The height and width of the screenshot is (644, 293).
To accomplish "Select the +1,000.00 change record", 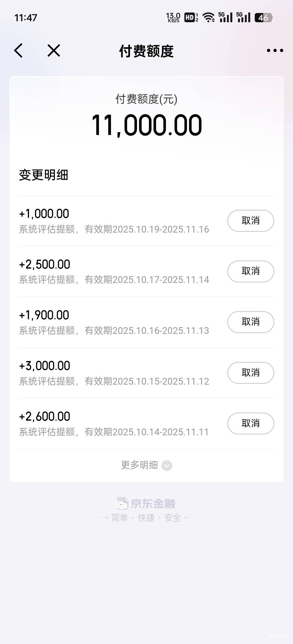I will 114,221.
